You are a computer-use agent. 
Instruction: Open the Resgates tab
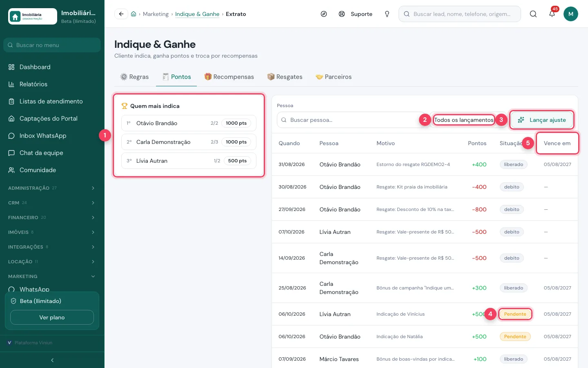coord(285,77)
